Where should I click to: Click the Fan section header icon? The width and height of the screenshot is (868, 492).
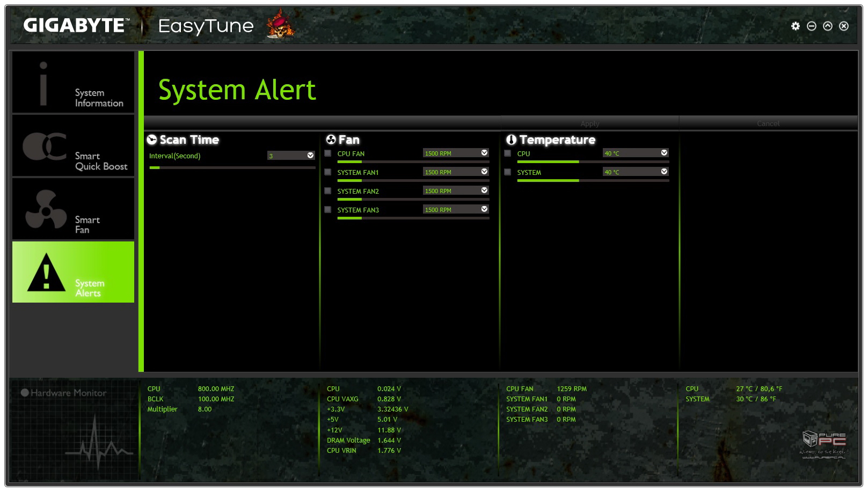[331, 139]
